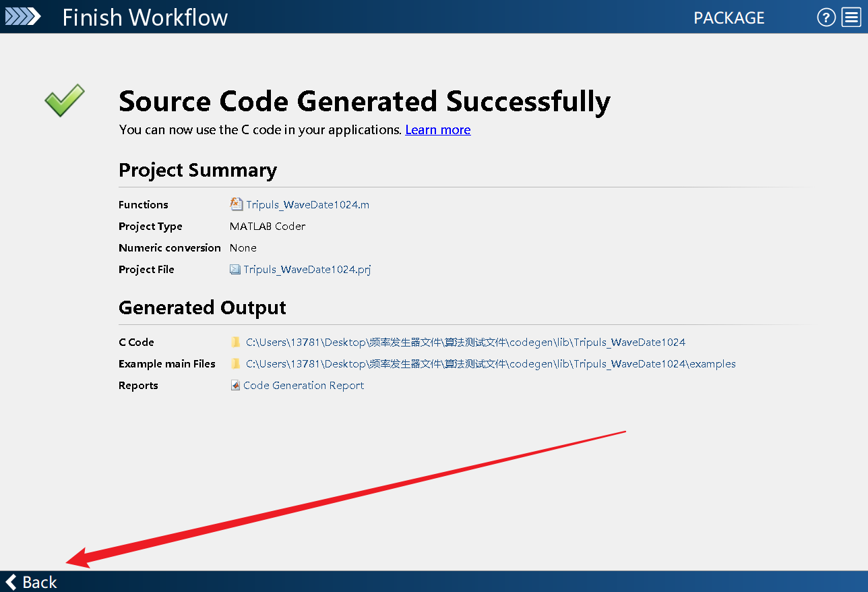The height and width of the screenshot is (592, 868).
Task: Click the 'Example main Files' label
Action: coord(167,364)
